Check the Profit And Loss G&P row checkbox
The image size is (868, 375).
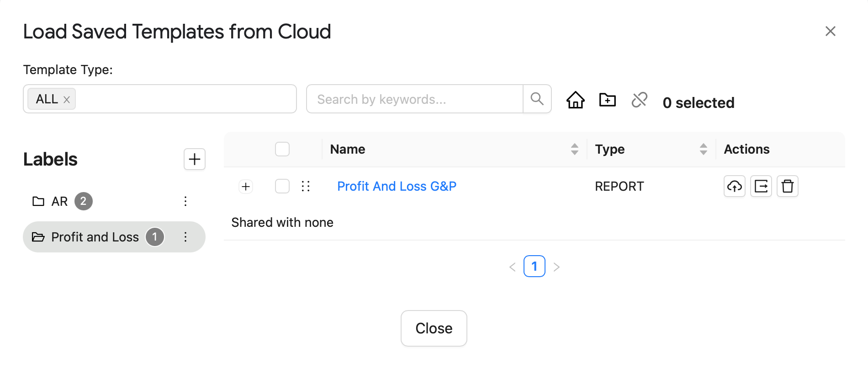click(x=282, y=186)
